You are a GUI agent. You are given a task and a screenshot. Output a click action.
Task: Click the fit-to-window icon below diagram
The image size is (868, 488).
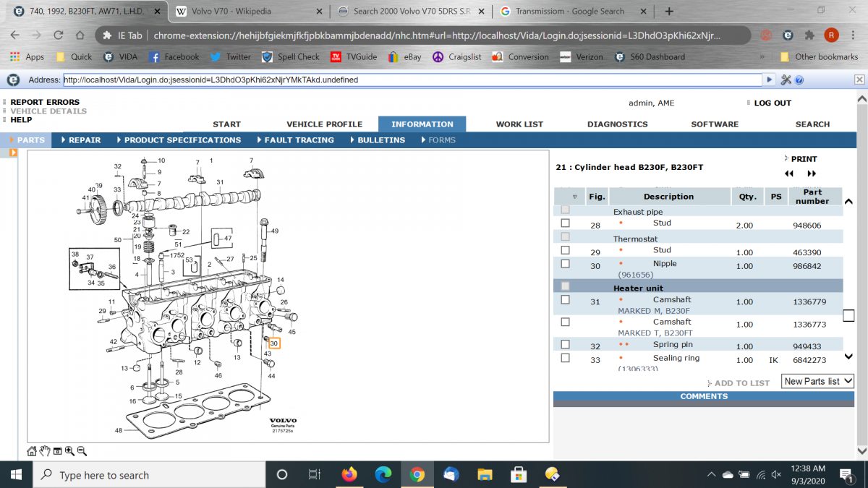(x=57, y=451)
